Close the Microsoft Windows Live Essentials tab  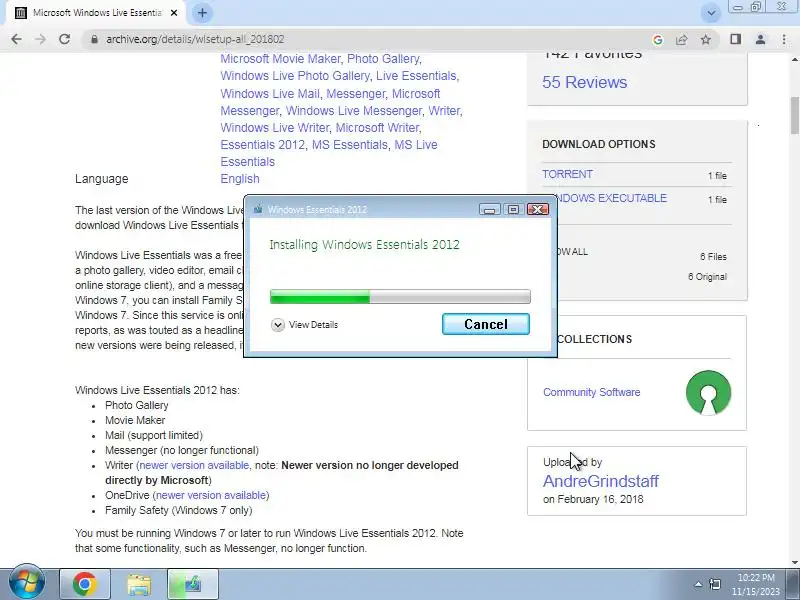[x=173, y=13]
